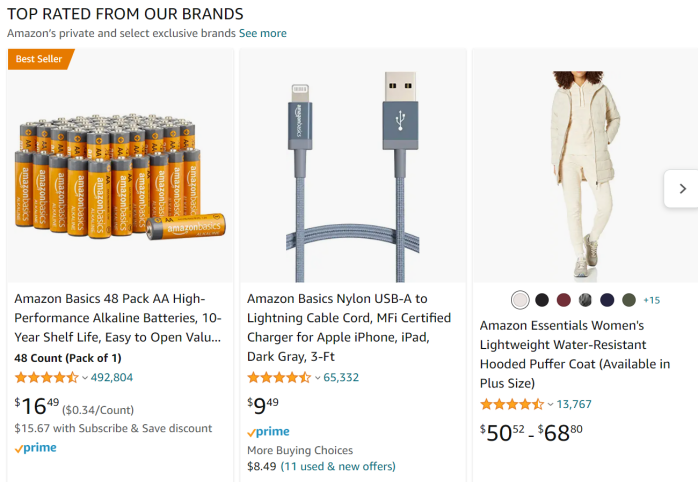The width and height of the screenshot is (698, 483).
Task: Click the Best Seller badge
Action: 38,59
